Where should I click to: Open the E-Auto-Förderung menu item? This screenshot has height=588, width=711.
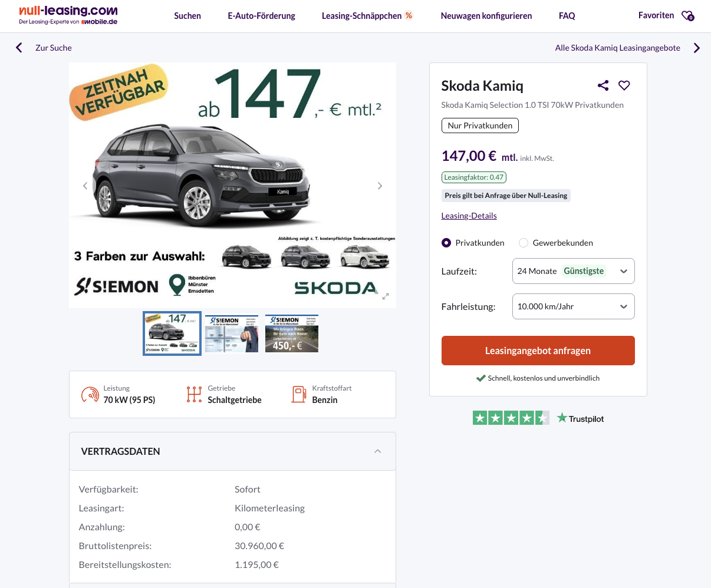click(x=261, y=16)
